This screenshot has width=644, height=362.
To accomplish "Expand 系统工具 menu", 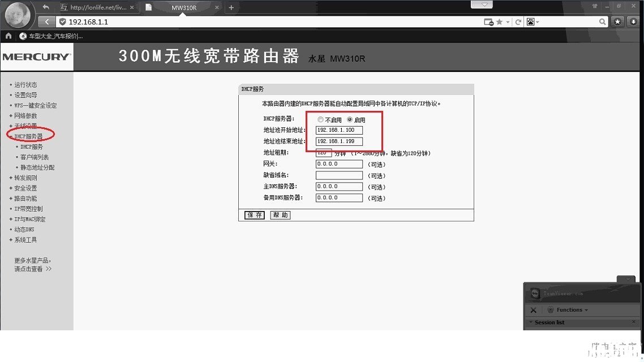I will [25, 240].
